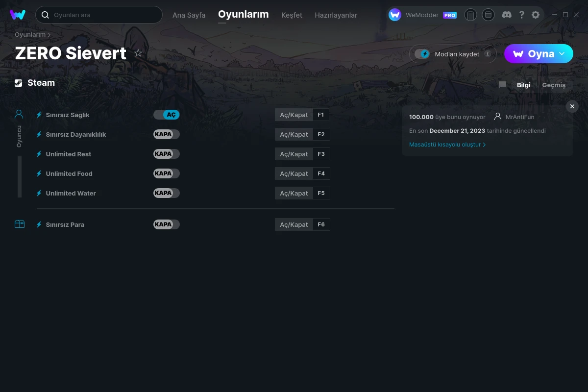588x392 pixels.
Task: Click the lightning icon beside Unlimited Food
Action: click(39, 173)
